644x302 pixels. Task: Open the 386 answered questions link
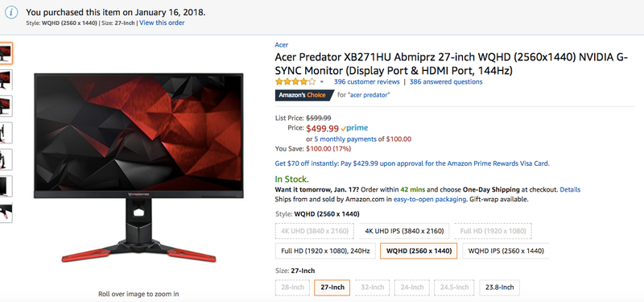tap(446, 82)
